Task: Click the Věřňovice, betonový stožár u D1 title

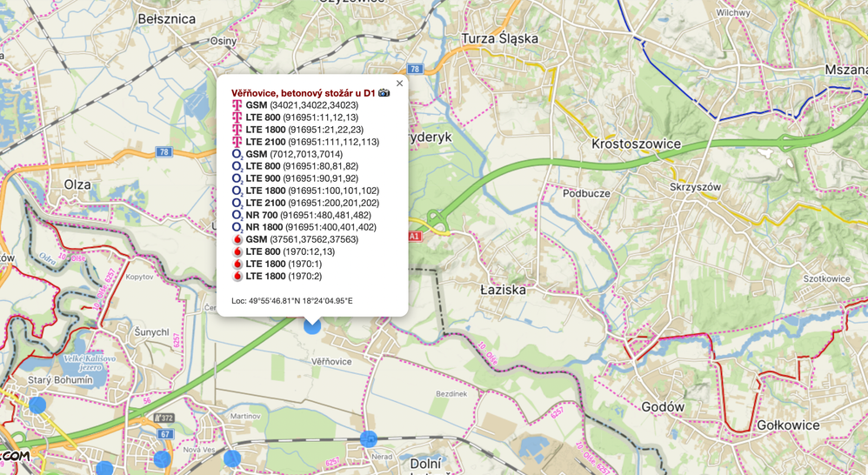Action: [304, 93]
